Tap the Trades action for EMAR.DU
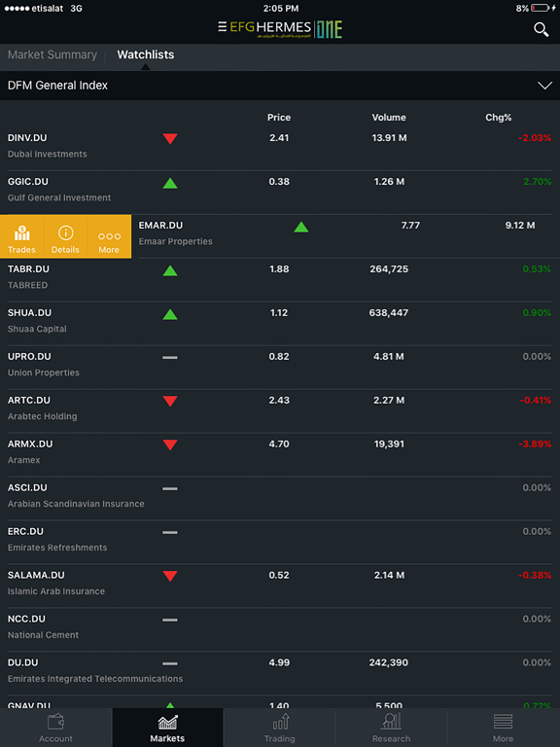 [x=22, y=236]
